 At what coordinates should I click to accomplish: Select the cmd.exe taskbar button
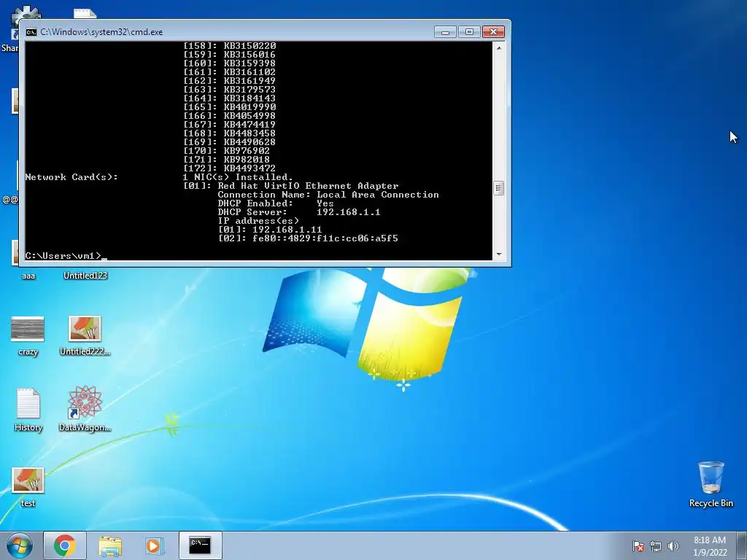(200, 545)
